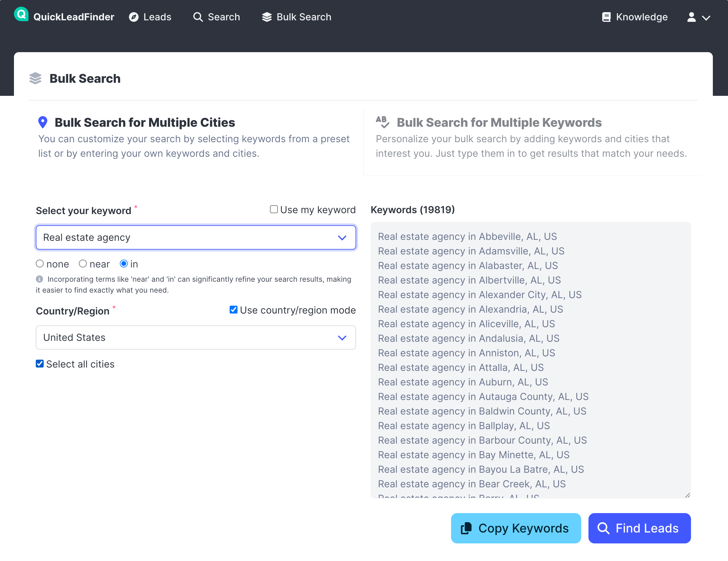Click the QuickLeadFinder logo icon

tap(21, 14)
